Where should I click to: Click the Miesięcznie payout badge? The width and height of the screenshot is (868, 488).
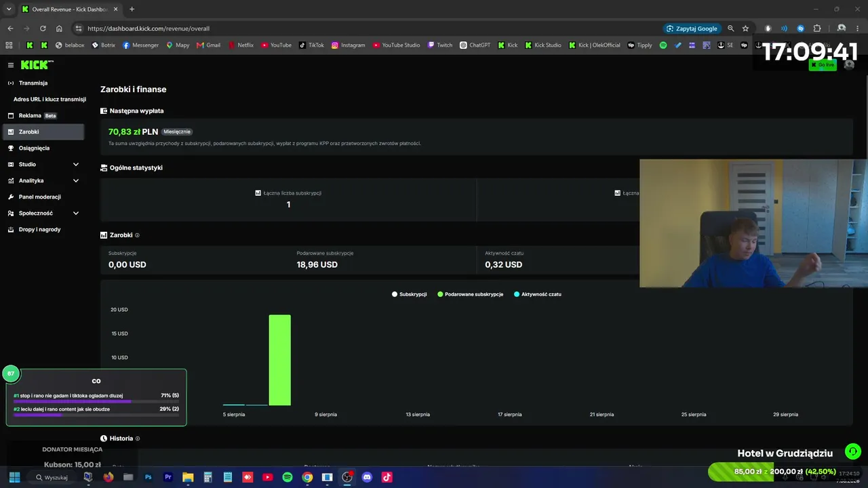pyautogui.click(x=177, y=131)
